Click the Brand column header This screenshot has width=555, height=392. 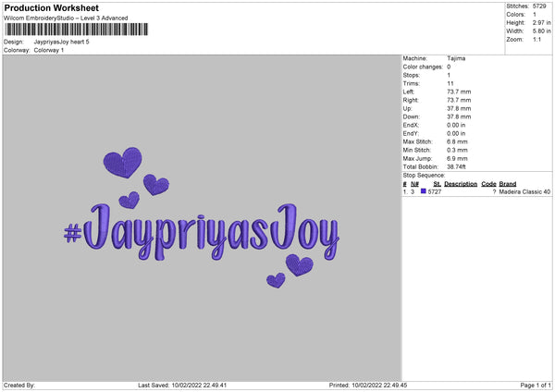pos(508,184)
